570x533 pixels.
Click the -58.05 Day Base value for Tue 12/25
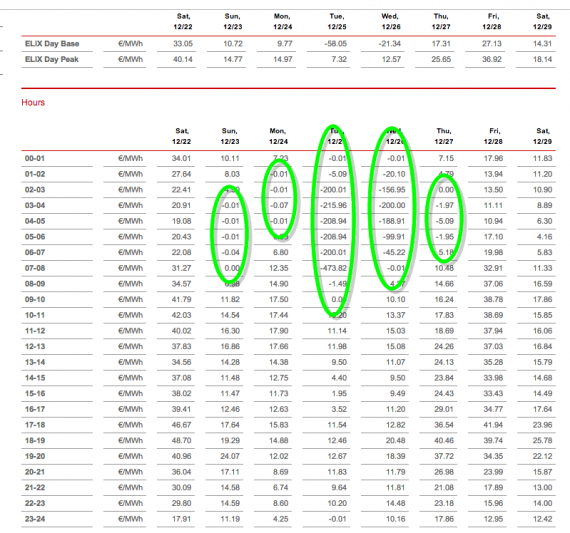click(336, 44)
